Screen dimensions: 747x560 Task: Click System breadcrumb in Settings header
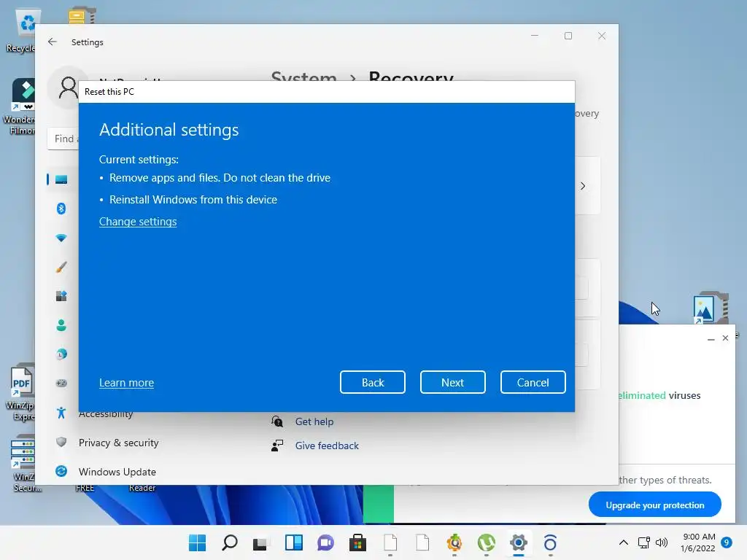(x=303, y=76)
